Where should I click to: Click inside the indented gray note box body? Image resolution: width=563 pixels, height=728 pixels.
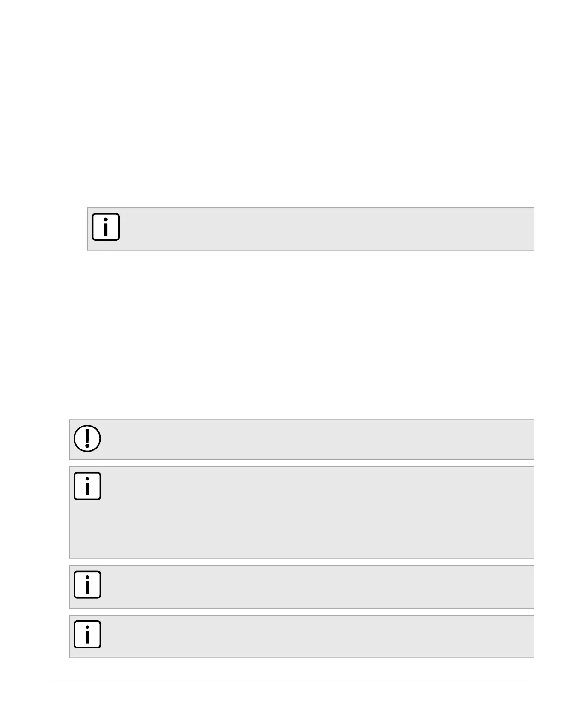click(327, 229)
